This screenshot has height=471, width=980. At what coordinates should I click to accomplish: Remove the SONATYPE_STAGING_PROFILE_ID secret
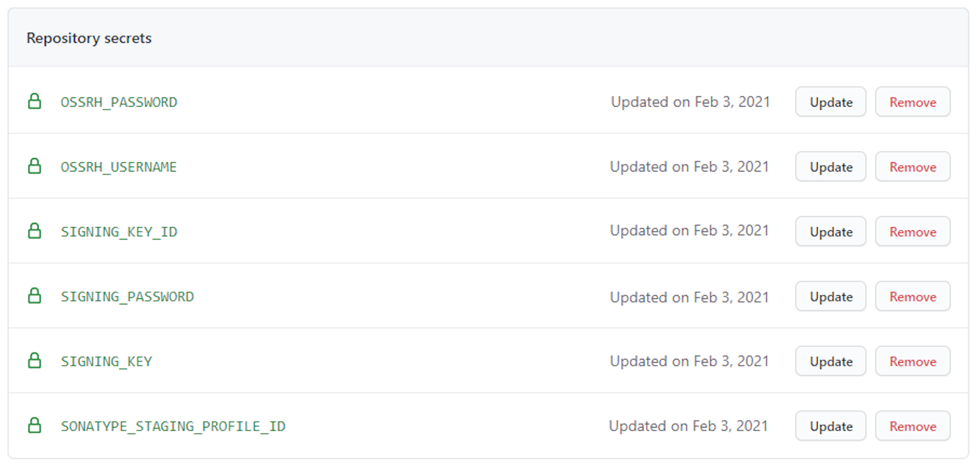913,427
